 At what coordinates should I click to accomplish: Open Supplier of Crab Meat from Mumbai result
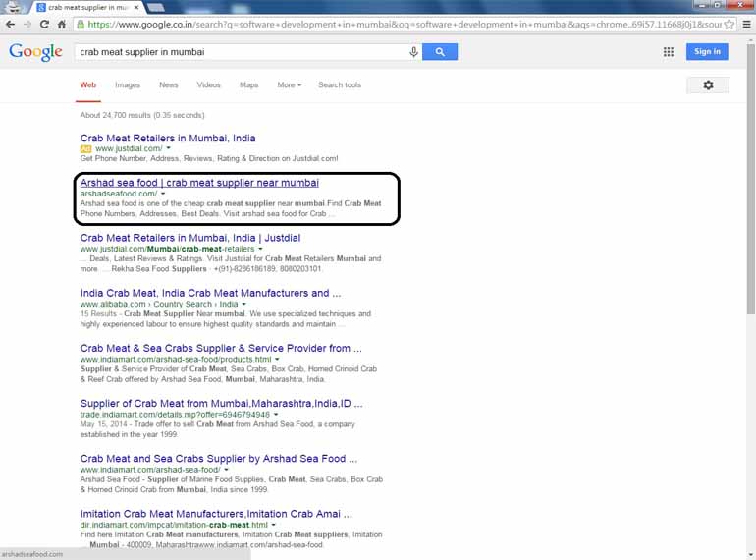click(221, 403)
